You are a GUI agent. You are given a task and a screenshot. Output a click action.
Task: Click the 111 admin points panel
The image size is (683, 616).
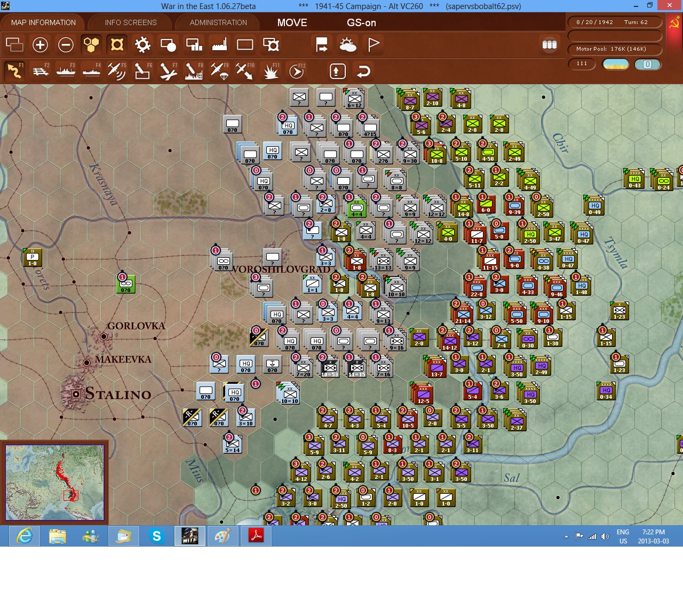pyautogui.click(x=582, y=64)
